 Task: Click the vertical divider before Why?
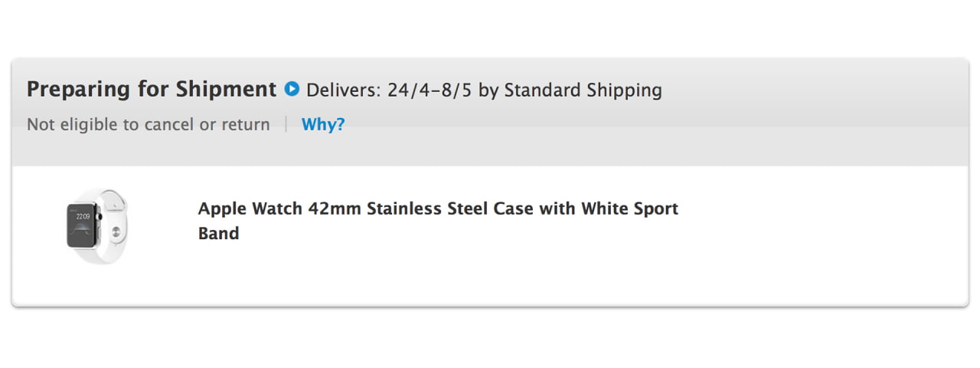click(286, 124)
